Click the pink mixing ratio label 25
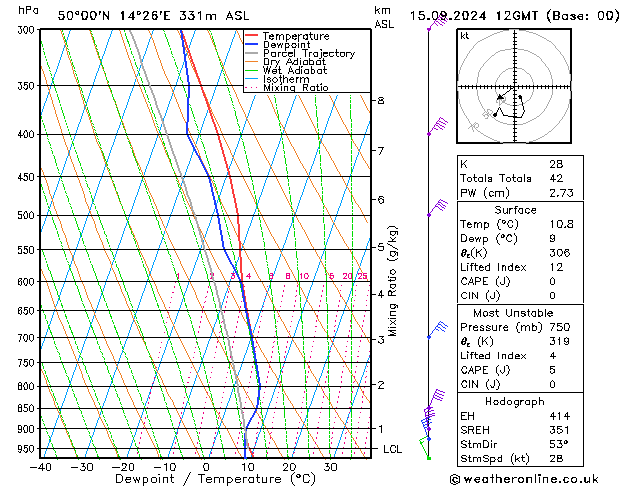The height and width of the screenshot is (486, 629). click(362, 276)
